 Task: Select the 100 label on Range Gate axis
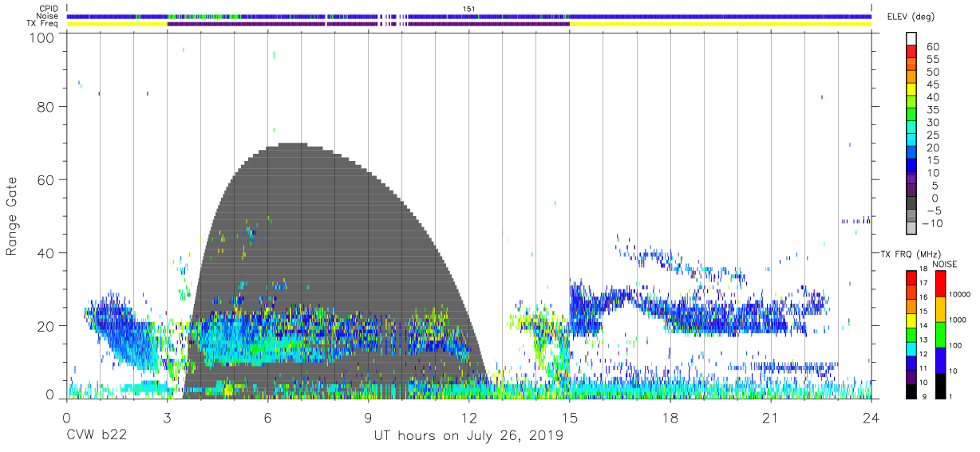click(x=43, y=37)
